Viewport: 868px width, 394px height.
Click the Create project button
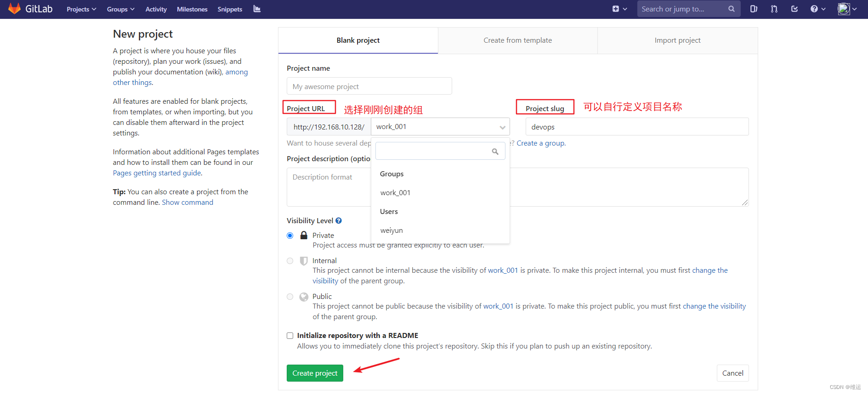tap(315, 373)
